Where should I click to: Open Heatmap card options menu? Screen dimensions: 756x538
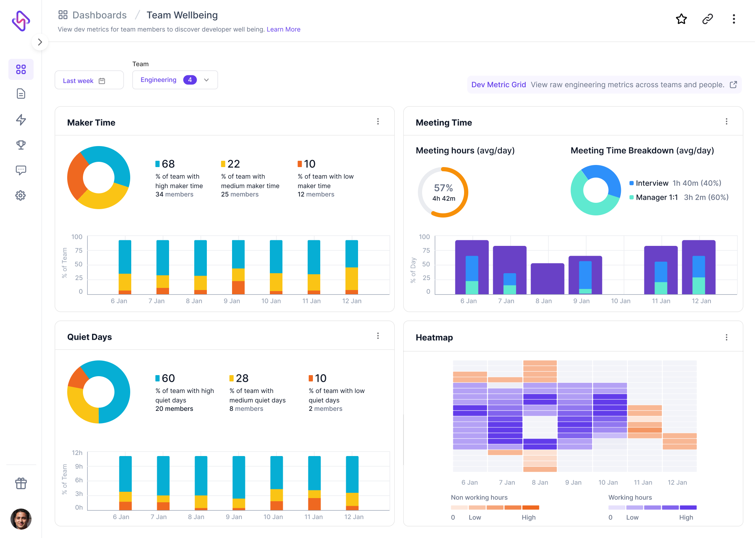point(727,337)
